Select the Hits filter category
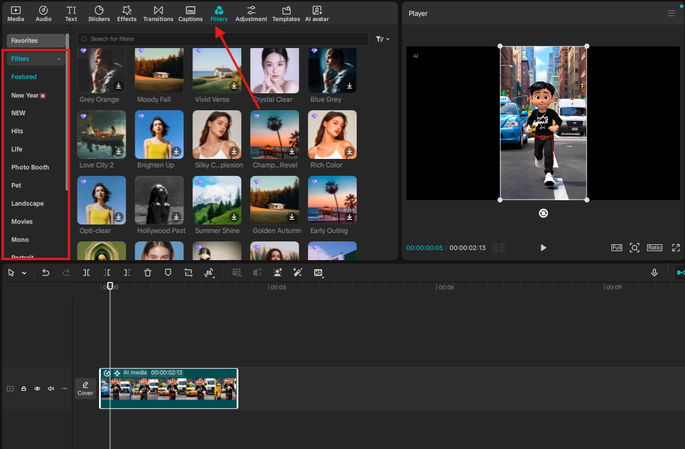 point(17,131)
